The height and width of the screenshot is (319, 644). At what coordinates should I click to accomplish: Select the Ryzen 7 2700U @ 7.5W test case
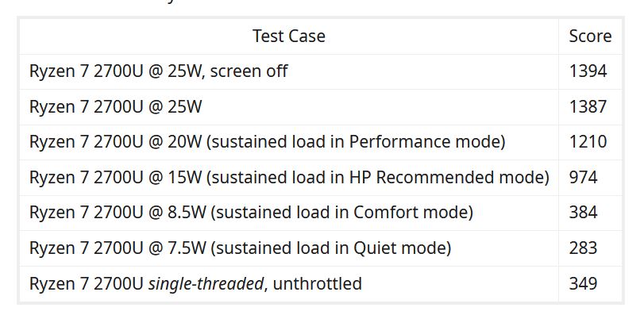[240, 248]
